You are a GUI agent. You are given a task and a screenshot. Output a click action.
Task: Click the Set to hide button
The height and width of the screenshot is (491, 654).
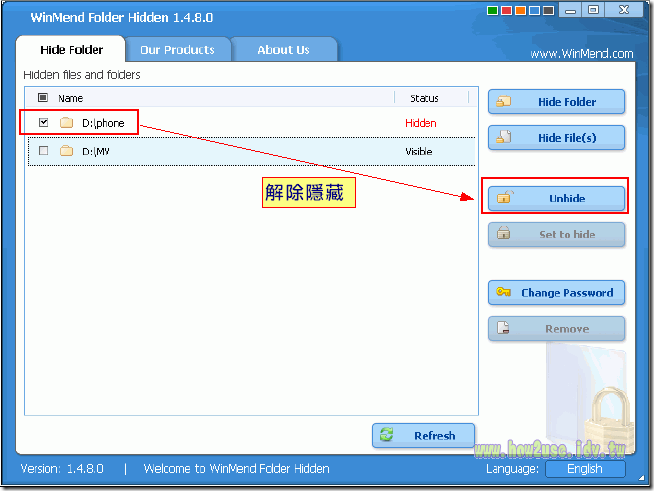[x=556, y=234]
